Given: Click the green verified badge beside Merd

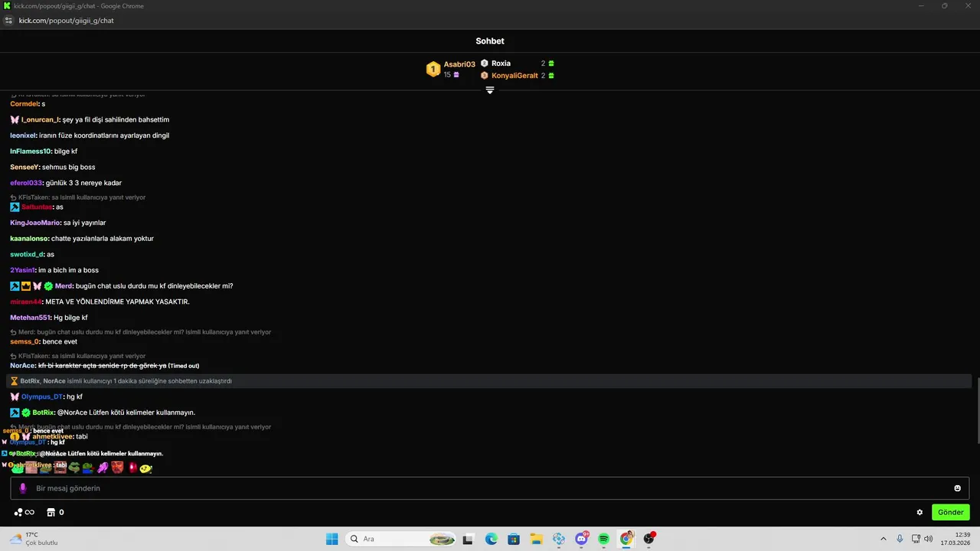Looking at the screenshot, I should coord(48,286).
